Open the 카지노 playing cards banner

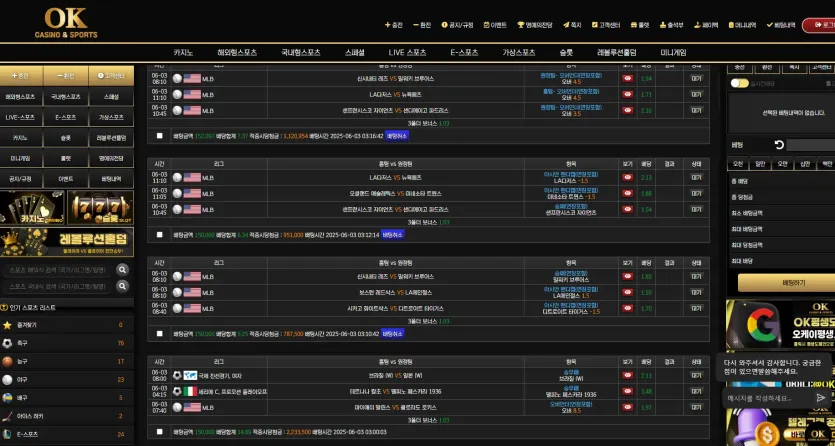point(32,208)
